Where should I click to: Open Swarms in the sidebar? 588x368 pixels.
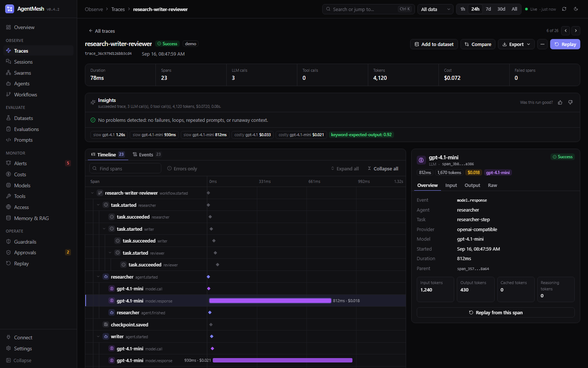tap(39, 73)
